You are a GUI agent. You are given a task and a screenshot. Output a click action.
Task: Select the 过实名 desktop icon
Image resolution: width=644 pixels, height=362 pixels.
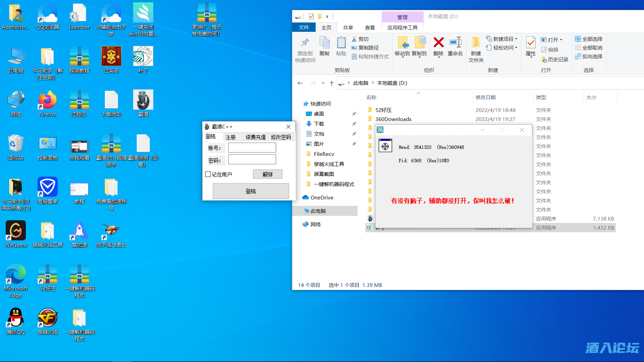tap(111, 60)
